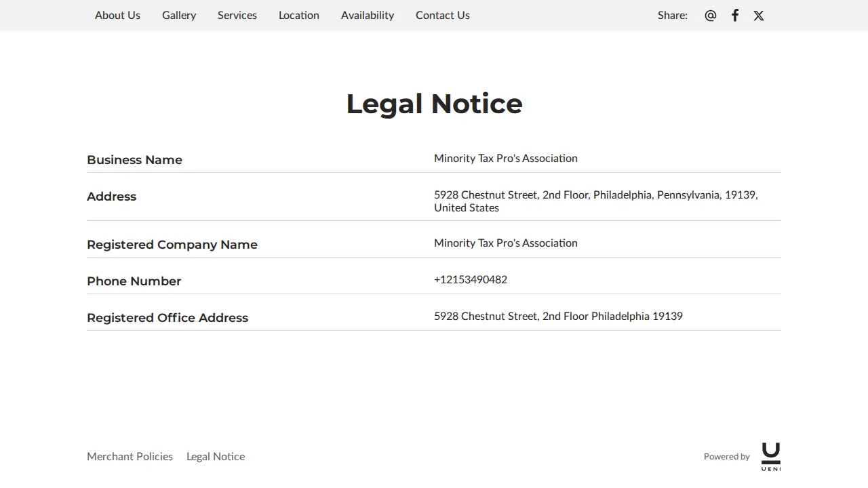The width and height of the screenshot is (868, 488).
Task: Click the Legal Notice footer link
Action: 216,456
